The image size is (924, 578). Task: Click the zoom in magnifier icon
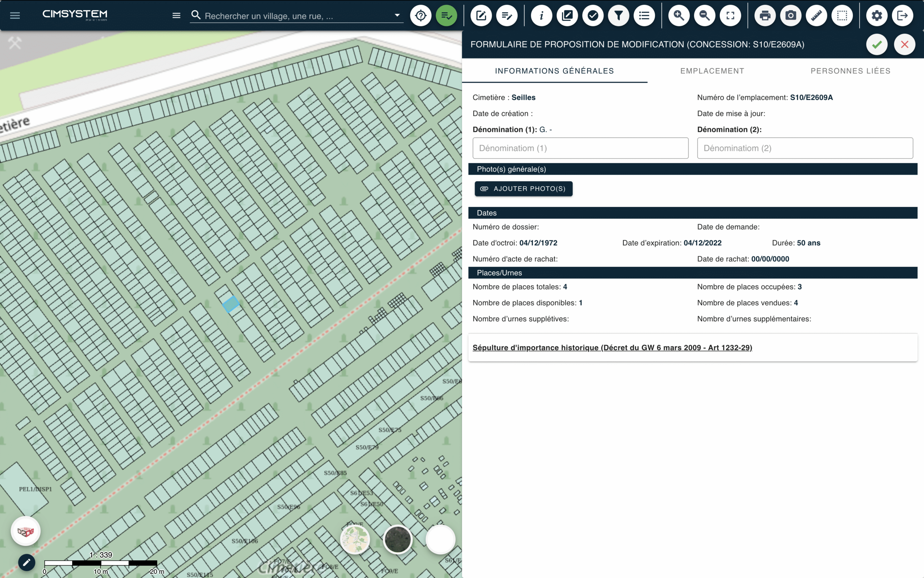tap(679, 16)
